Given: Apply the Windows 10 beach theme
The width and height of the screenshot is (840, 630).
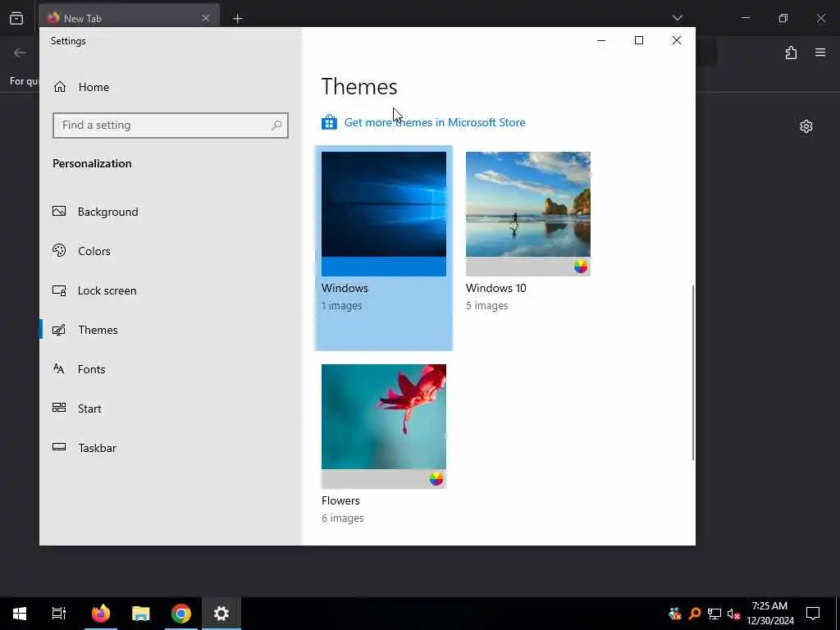Looking at the screenshot, I should pyautogui.click(x=528, y=214).
